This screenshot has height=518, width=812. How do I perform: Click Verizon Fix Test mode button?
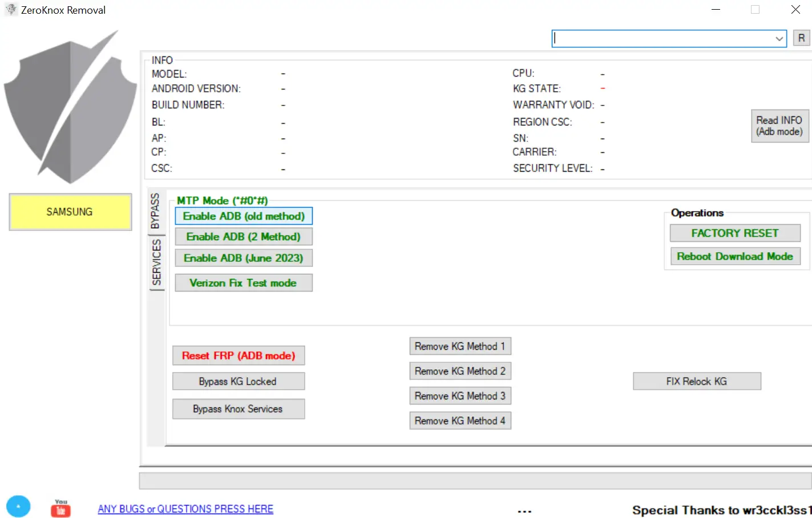[x=244, y=283]
